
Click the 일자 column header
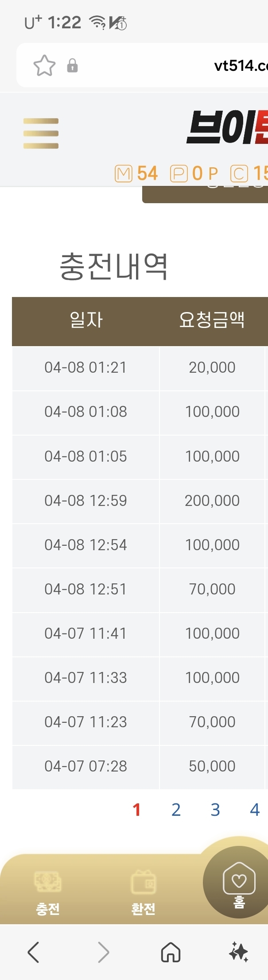point(86,320)
